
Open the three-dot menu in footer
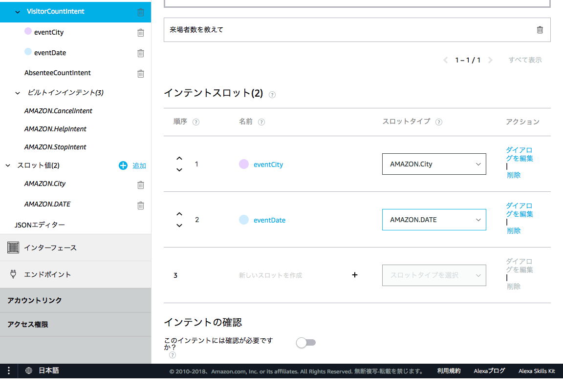pyautogui.click(x=9, y=371)
